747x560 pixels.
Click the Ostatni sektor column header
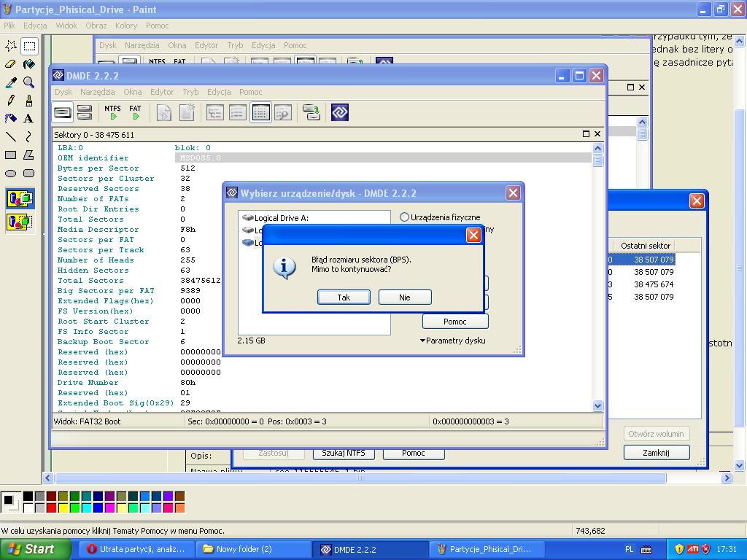[646, 246]
